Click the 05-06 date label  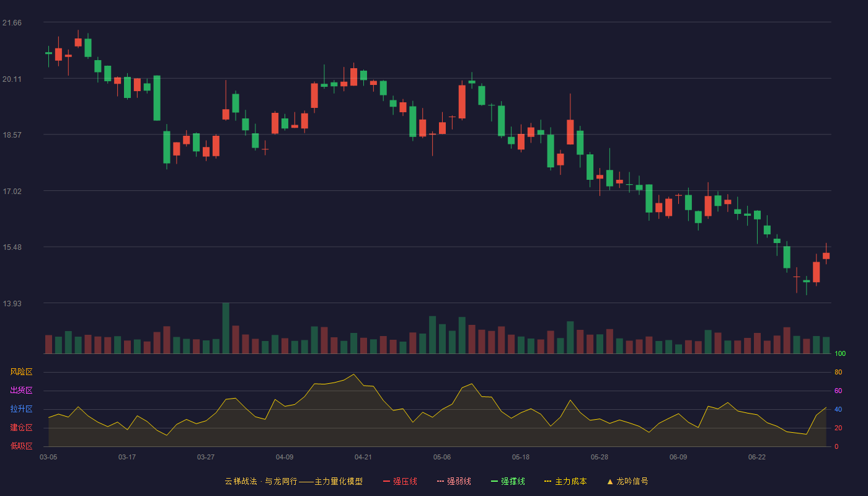click(x=442, y=457)
